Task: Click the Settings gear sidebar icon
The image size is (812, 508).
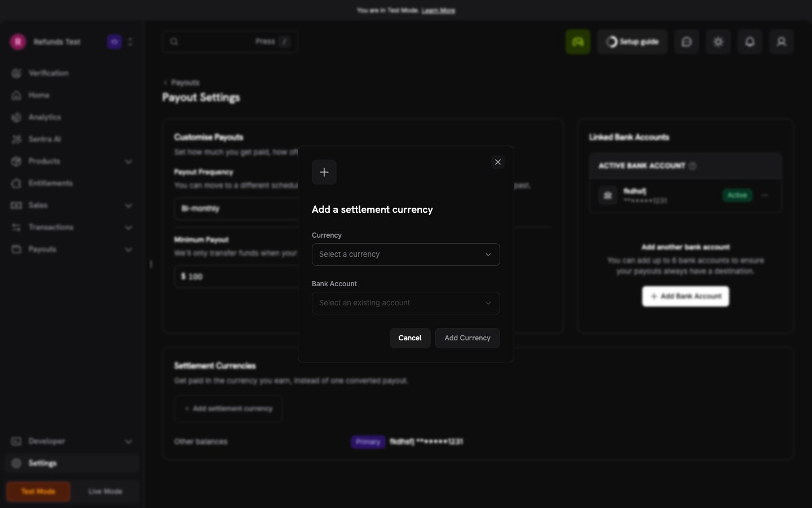Action: click(x=16, y=463)
